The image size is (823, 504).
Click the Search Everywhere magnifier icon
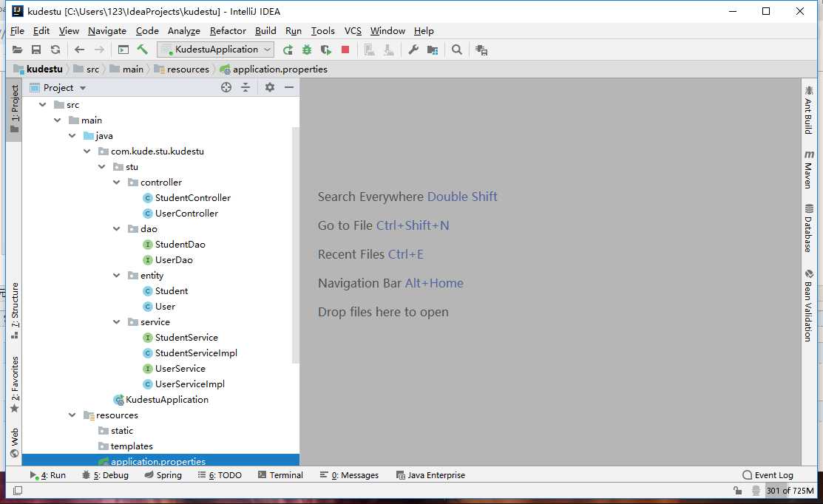(x=457, y=50)
